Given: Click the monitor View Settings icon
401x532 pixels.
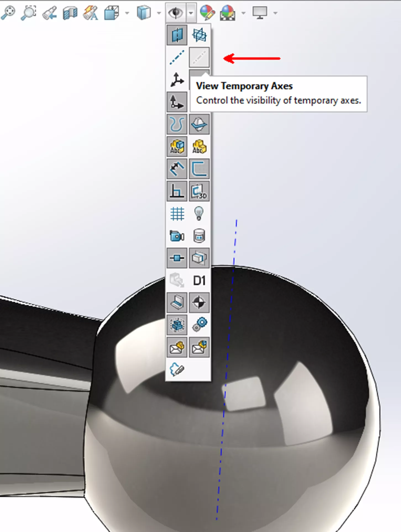Looking at the screenshot, I should pos(260,13).
